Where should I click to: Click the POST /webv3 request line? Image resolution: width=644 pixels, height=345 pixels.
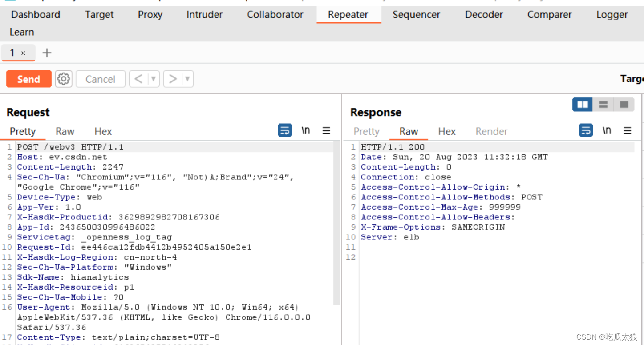(x=70, y=147)
